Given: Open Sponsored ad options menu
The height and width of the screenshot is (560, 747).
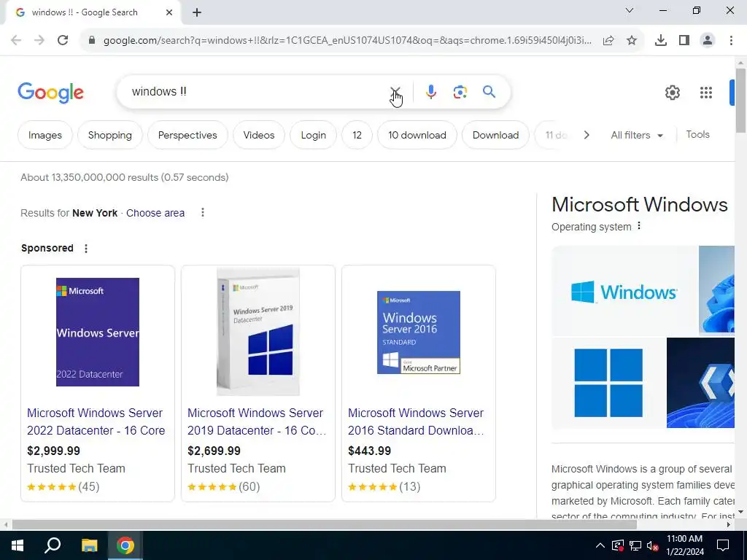Looking at the screenshot, I should (x=86, y=248).
